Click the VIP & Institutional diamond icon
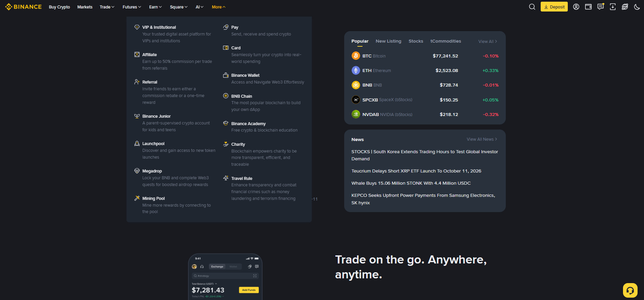The height and width of the screenshot is (300, 644). pyautogui.click(x=137, y=27)
